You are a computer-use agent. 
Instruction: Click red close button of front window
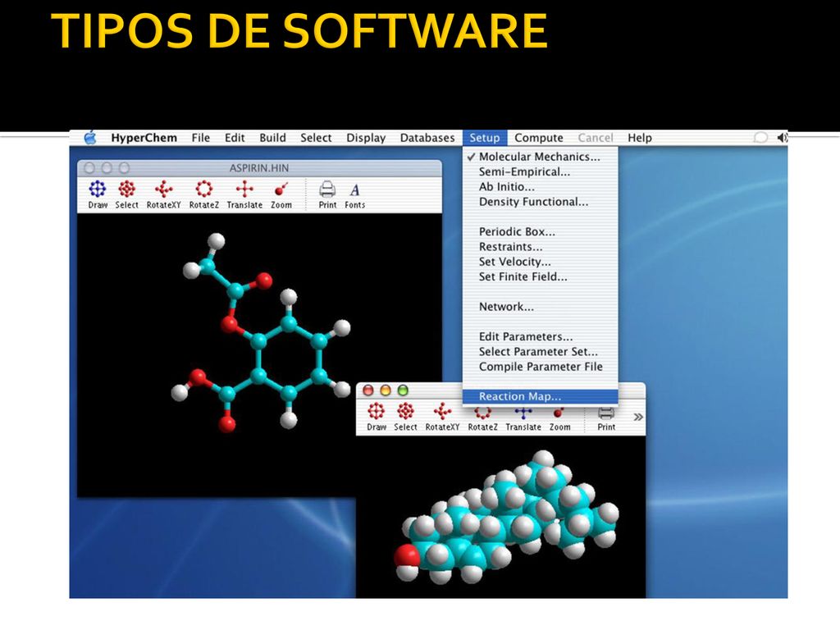(x=368, y=390)
